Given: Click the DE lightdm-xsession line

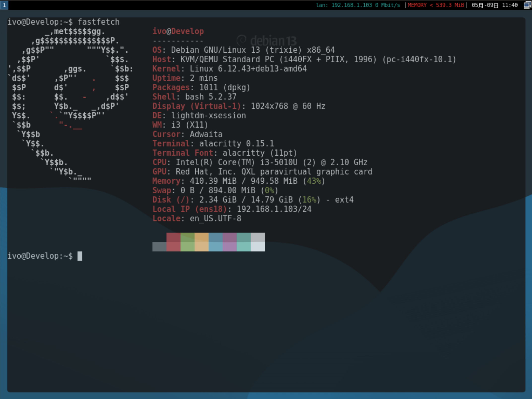Looking at the screenshot, I should 199,116.
